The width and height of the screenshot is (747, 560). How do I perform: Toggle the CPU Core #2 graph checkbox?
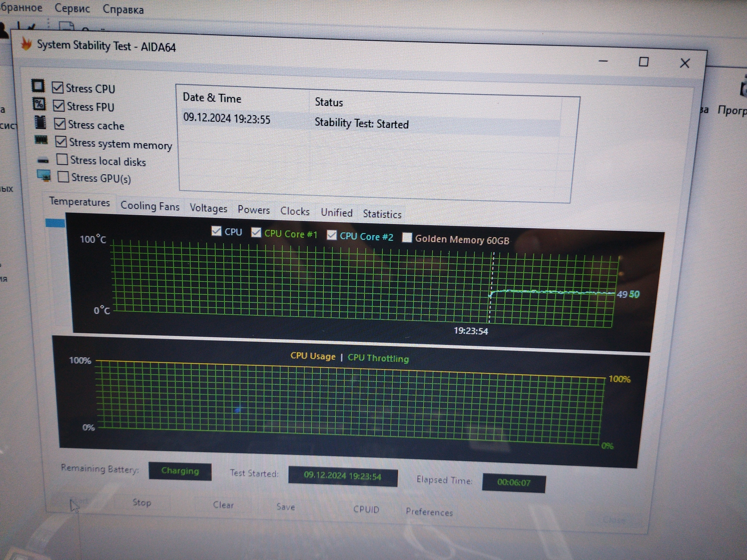(x=331, y=235)
